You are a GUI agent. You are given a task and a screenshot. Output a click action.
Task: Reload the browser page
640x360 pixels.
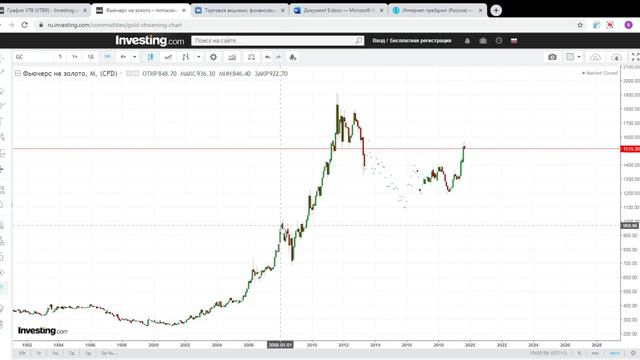[25, 25]
